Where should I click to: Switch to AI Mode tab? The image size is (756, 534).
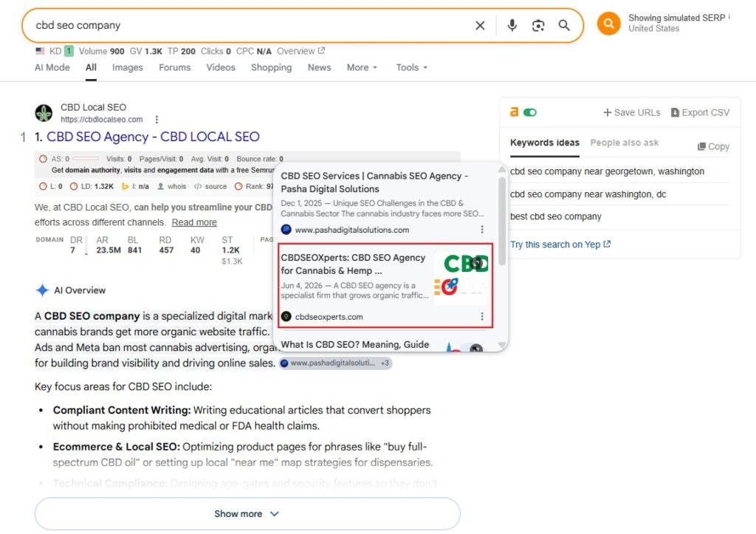(52, 67)
